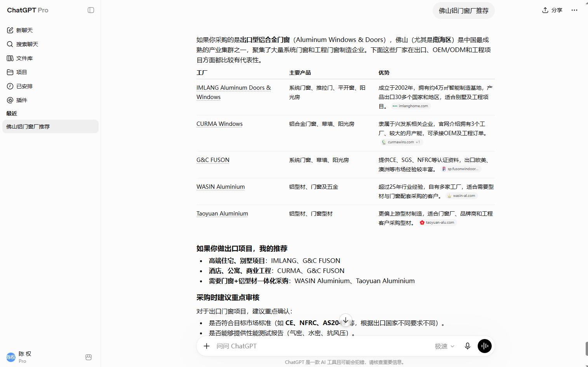
Task: Open the 文件库 library
Action: point(50,58)
